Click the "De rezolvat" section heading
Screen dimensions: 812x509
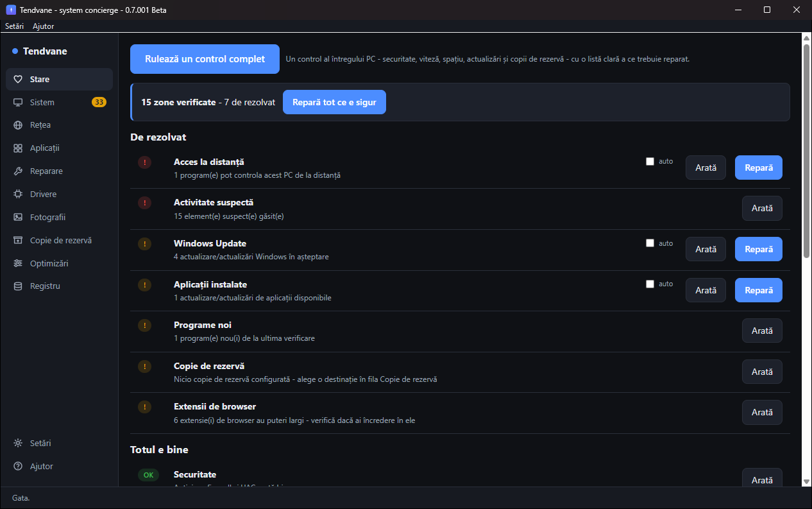(158, 137)
